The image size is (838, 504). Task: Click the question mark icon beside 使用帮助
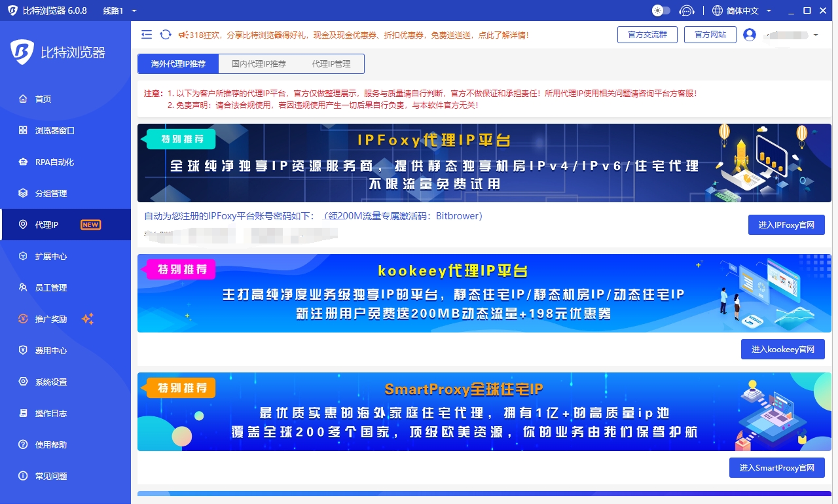click(x=23, y=444)
